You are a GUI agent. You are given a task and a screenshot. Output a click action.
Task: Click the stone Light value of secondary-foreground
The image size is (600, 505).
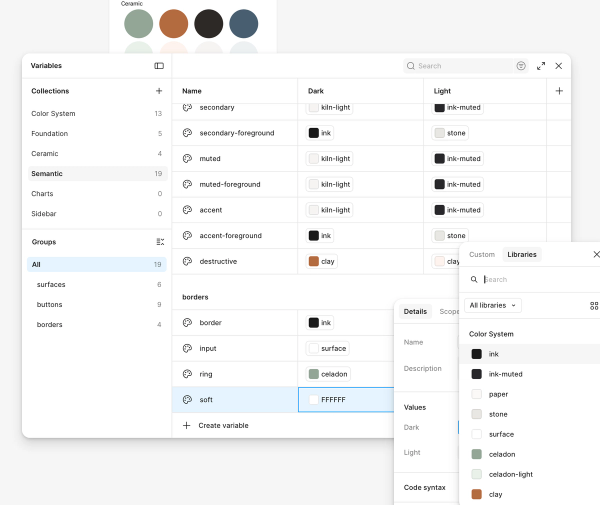(x=450, y=133)
